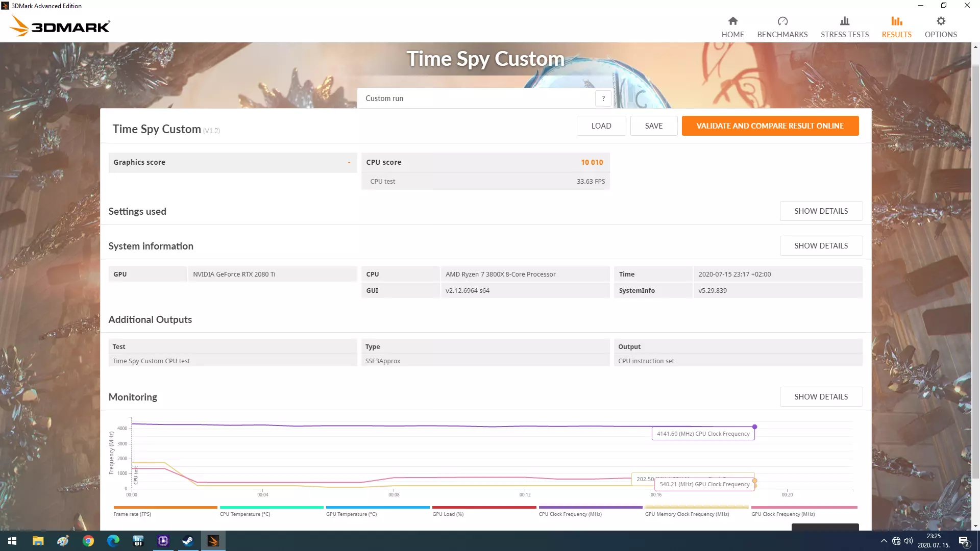
Task: Click the Save result button
Action: [653, 126]
